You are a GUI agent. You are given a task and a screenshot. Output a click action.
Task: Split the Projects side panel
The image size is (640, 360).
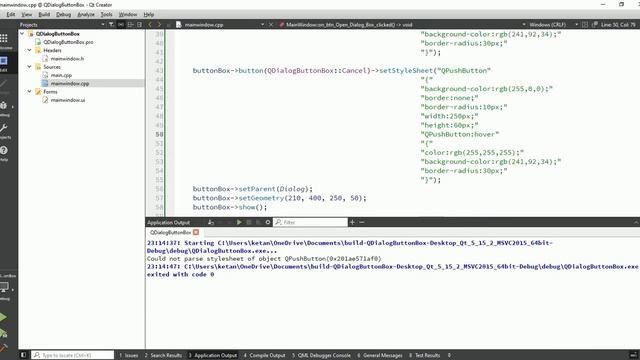pyautogui.click(x=130, y=24)
